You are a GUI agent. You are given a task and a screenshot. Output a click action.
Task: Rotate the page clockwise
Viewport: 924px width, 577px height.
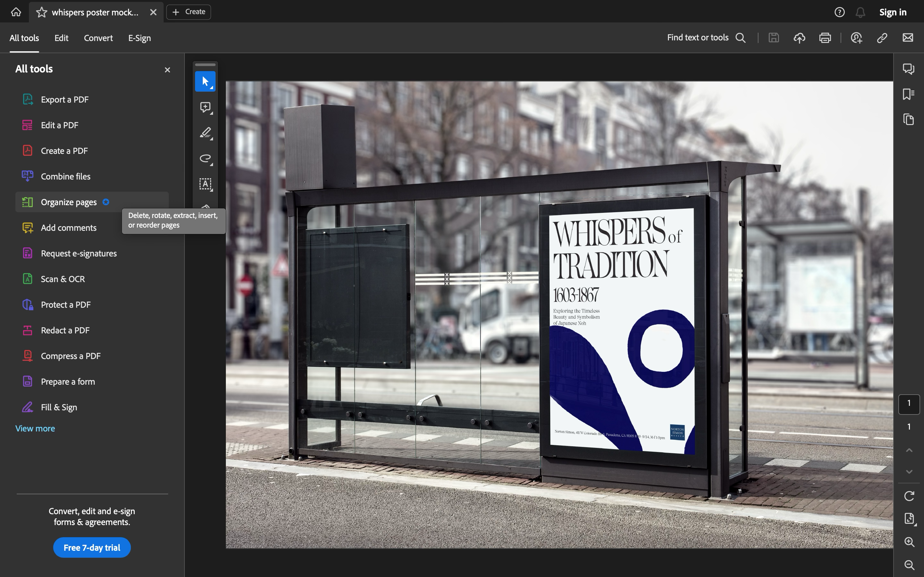pyautogui.click(x=909, y=496)
